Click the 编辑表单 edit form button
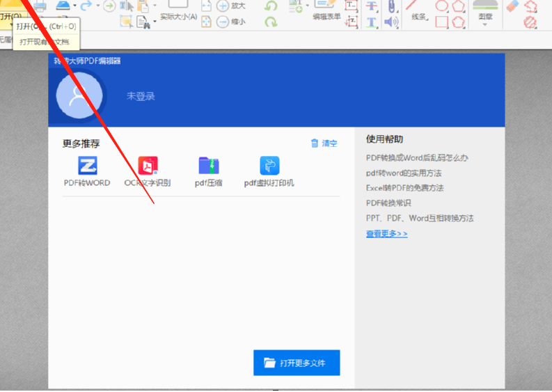 [x=326, y=10]
